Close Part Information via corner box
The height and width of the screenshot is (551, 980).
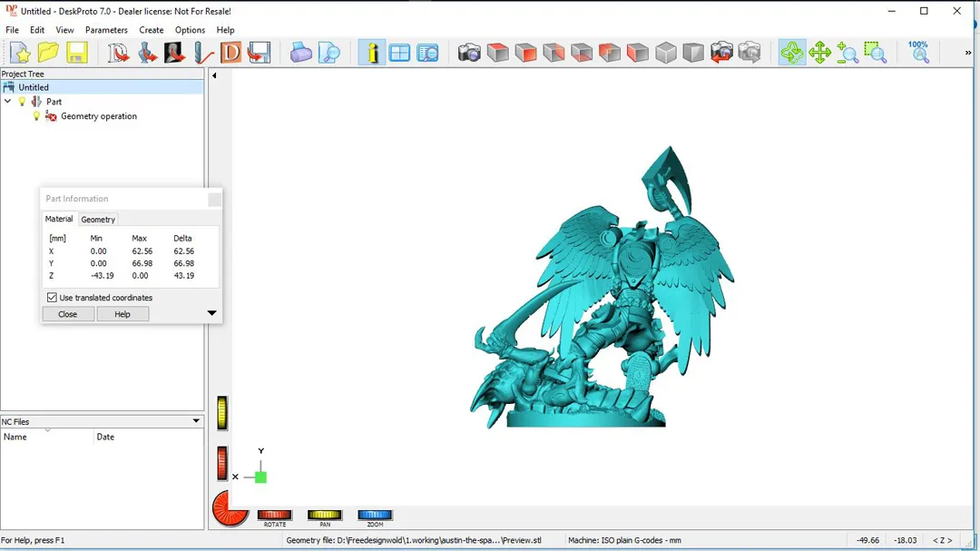coord(214,200)
